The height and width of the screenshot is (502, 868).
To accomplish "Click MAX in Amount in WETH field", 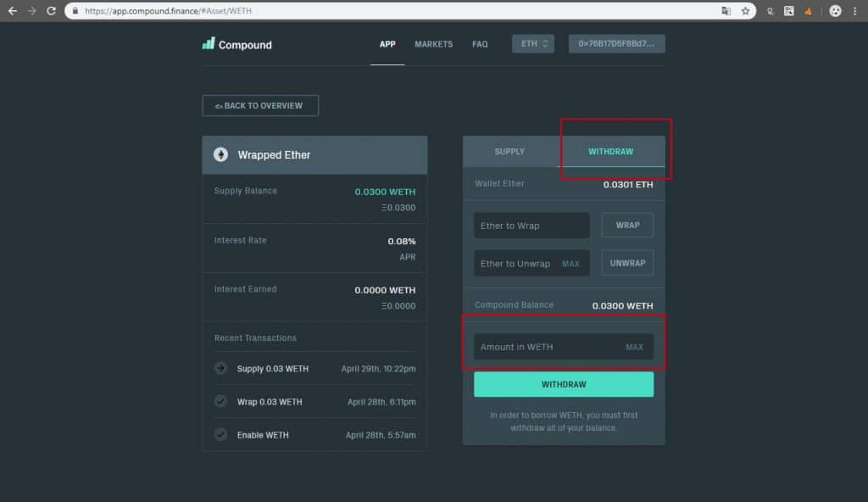I will click(x=634, y=347).
